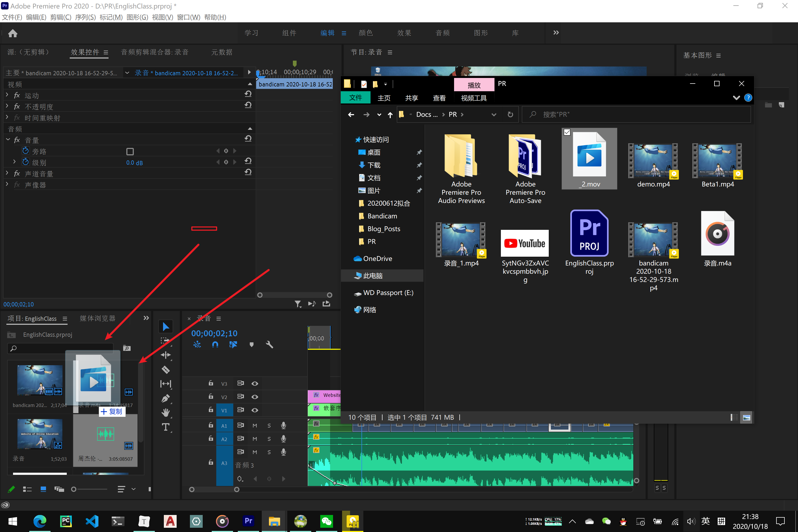Click refresh button in Explorer address bar
Screen dimensions: 798x532
(x=510, y=115)
